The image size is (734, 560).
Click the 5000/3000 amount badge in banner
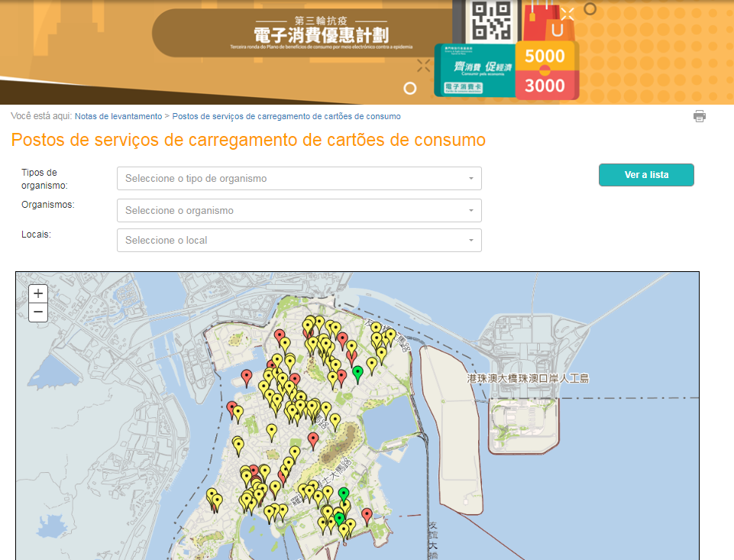click(545, 70)
